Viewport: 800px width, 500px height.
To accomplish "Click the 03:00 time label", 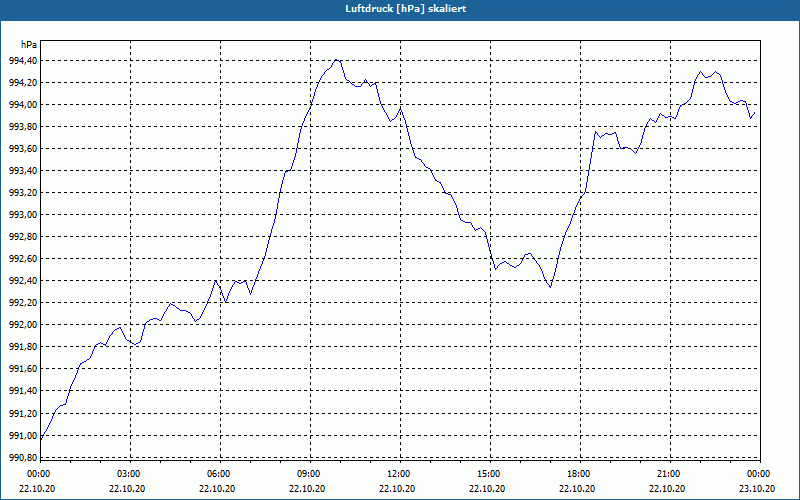I will (129, 474).
